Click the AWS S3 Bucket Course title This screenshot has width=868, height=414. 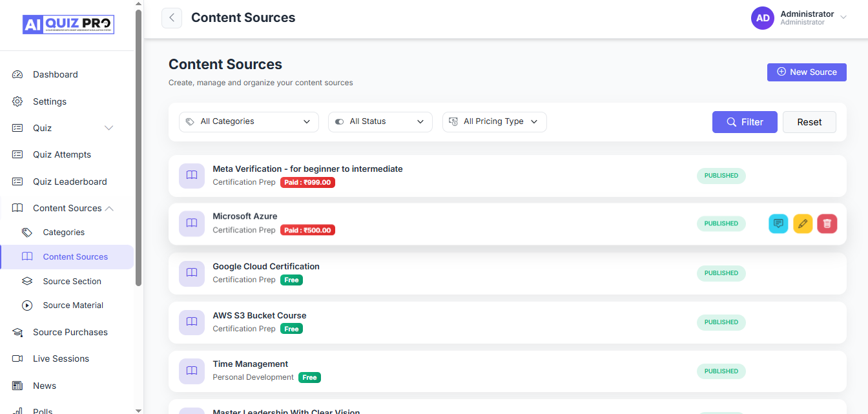tap(260, 316)
